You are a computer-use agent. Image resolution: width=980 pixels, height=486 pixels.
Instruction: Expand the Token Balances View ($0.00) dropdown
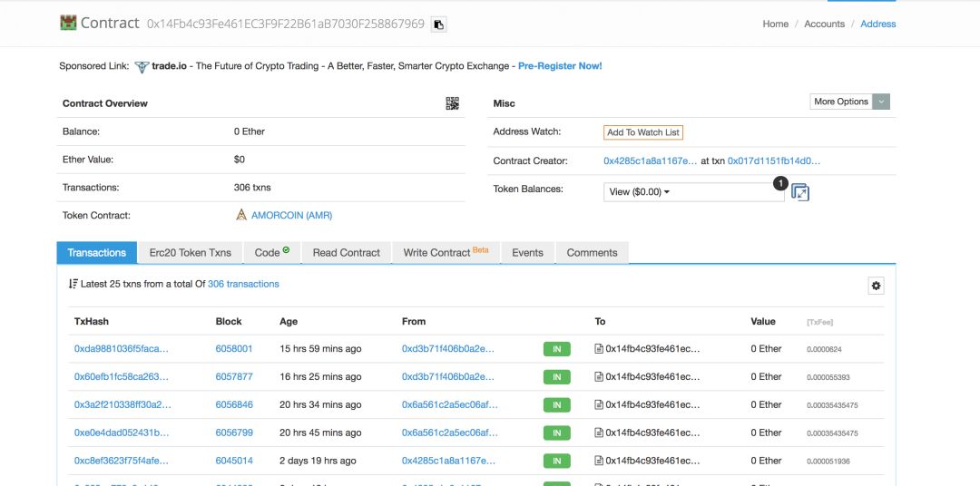[x=694, y=192]
